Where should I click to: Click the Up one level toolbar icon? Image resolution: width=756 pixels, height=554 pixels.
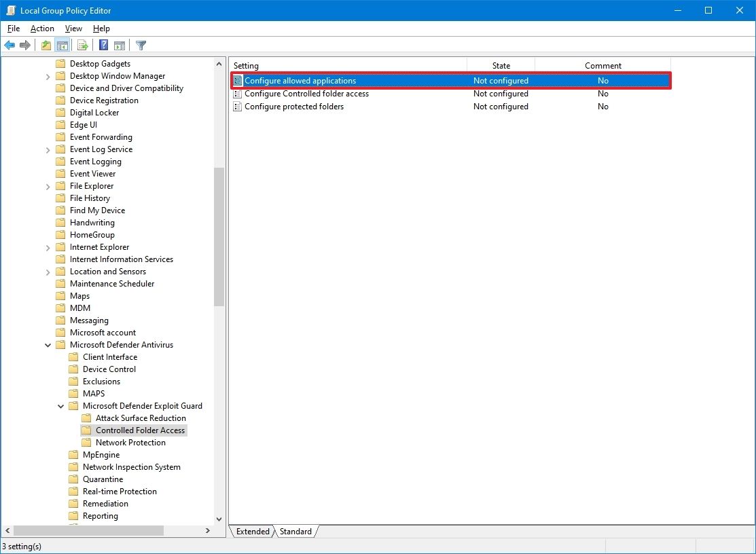(46, 45)
